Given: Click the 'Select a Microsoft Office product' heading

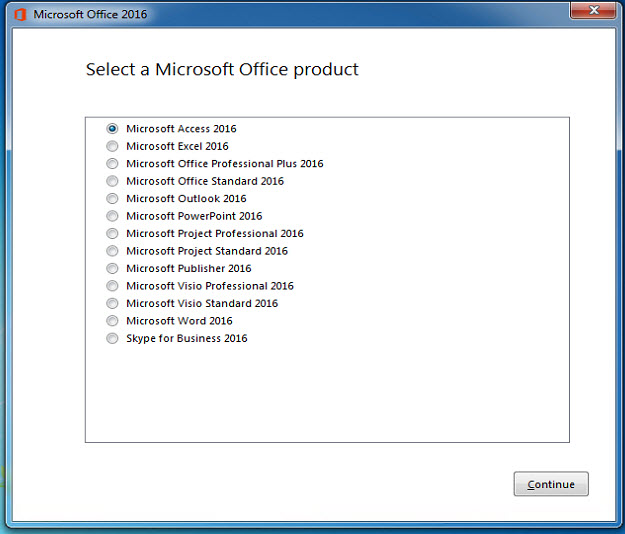Looking at the screenshot, I should click(x=222, y=70).
